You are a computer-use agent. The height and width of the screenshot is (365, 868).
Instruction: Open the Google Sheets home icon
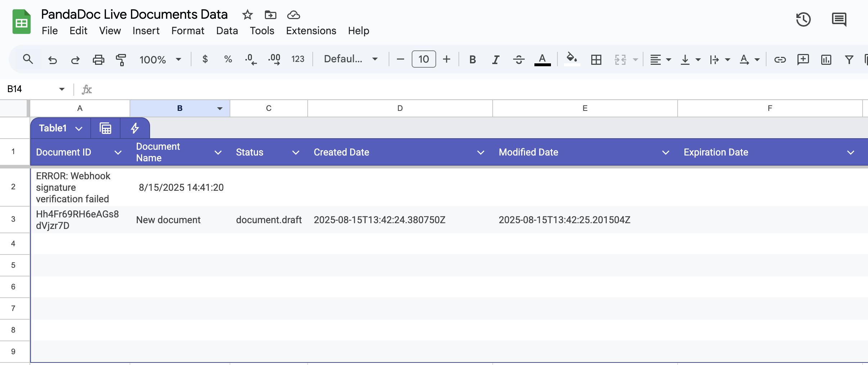point(22,22)
